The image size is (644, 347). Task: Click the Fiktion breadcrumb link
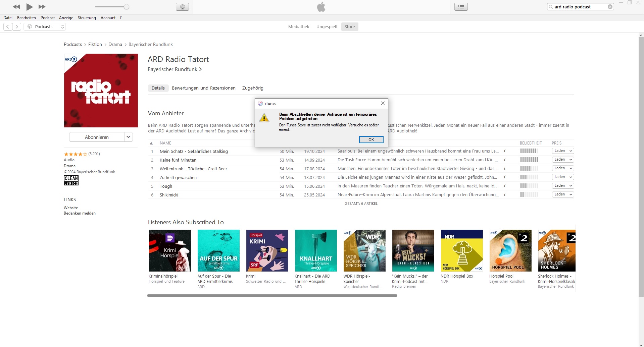point(95,45)
